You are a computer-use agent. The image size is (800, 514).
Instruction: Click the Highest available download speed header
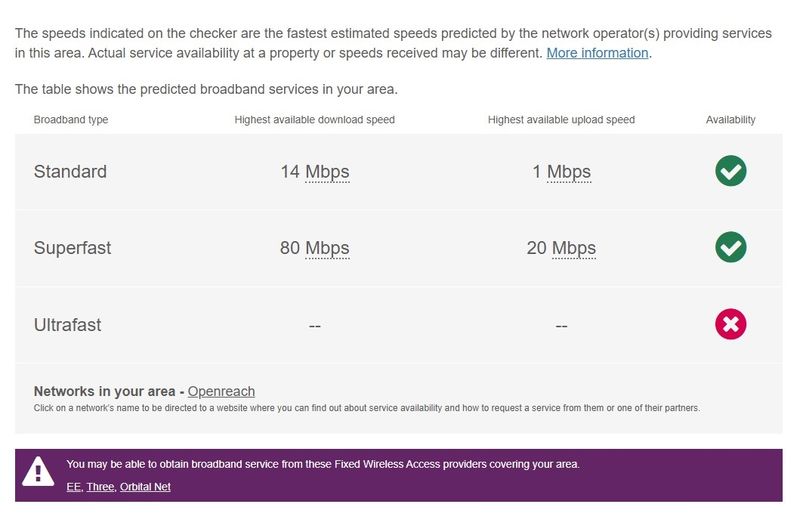click(314, 119)
